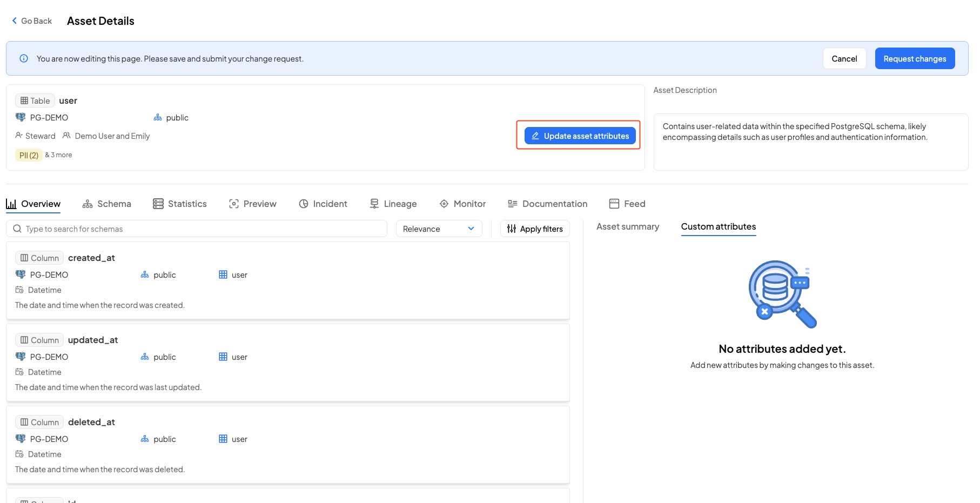Image resolution: width=980 pixels, height=503 pixels.
Task: Switch to the Schema tab
Action: [106, 204]
